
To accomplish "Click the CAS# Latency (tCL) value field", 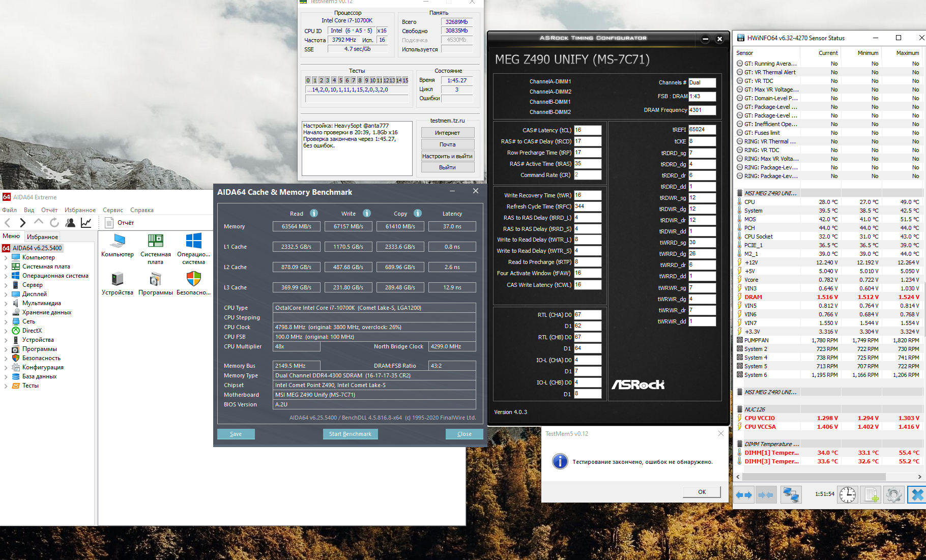I will (588, 130).
